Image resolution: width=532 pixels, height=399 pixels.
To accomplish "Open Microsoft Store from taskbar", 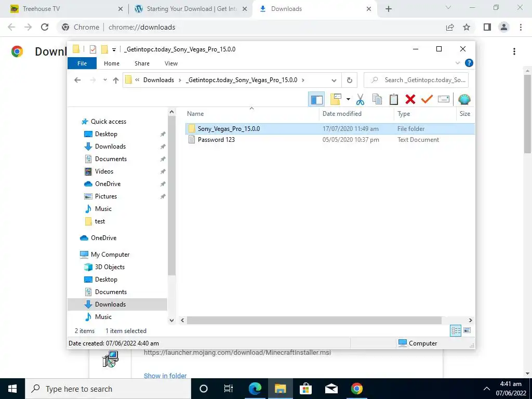I will click(305, 389).
